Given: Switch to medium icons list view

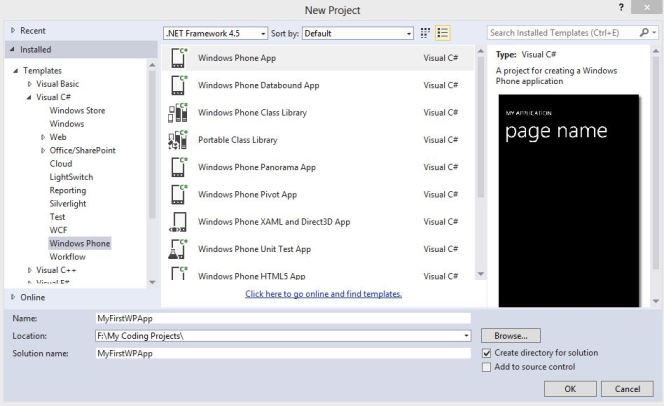Looking at the screenshot, I should [443, 33].
